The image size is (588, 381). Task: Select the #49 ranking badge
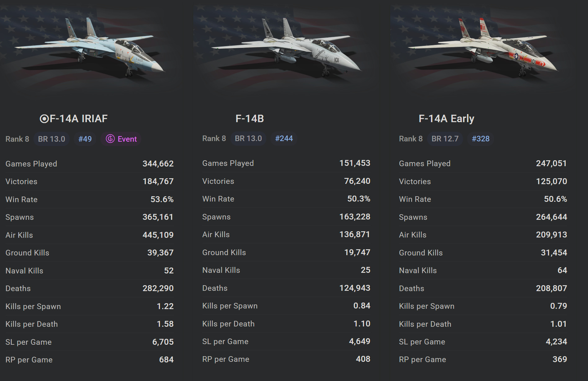85,139
